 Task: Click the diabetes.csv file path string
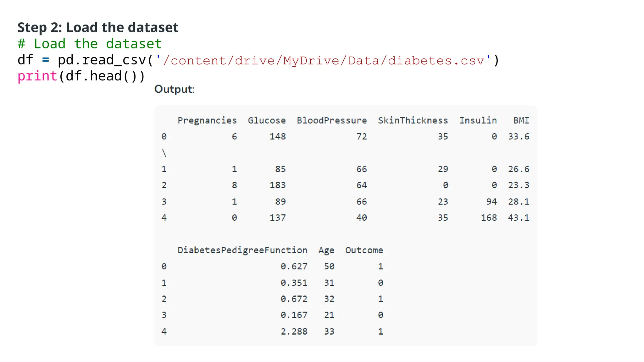[x=323, y=60]
